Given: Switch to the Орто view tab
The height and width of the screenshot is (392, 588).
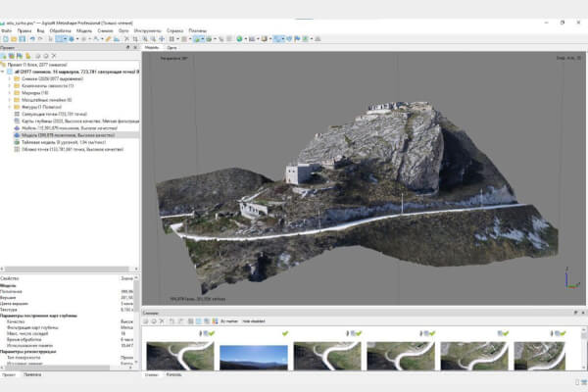Looking at the screenshot, I should (x=171, y=48).
